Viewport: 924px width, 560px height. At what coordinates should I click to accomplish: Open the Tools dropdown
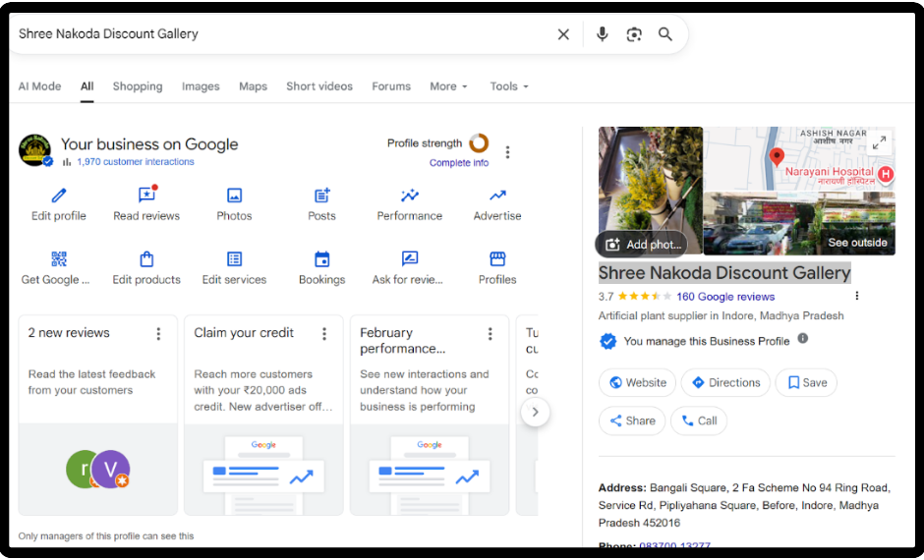pos(509,86)
